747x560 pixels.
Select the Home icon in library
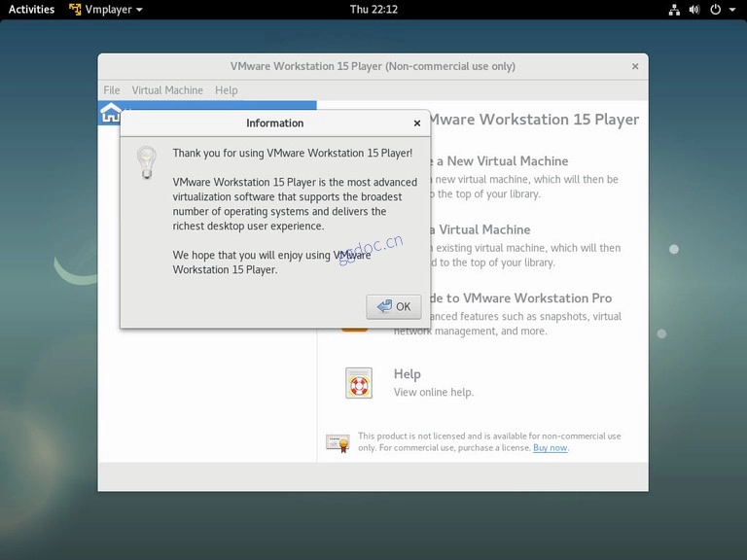[x=111, y=114]
